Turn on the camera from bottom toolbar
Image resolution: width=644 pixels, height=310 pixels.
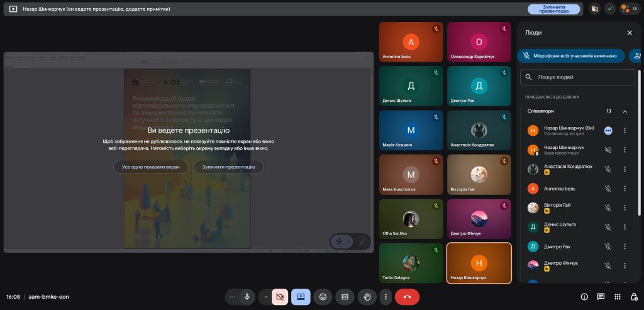tap(280, 296)
